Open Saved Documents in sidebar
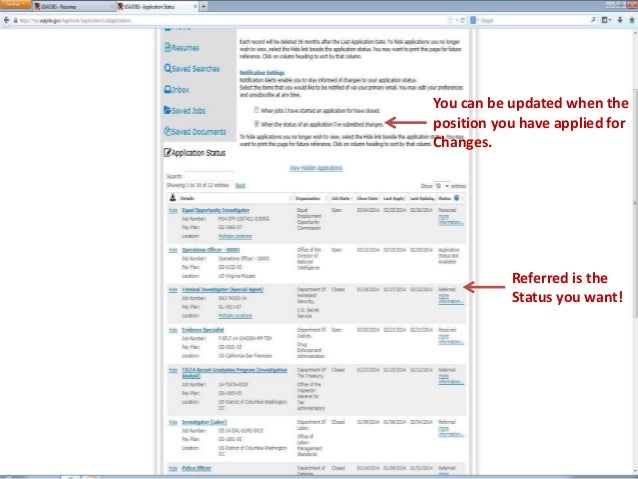The width and height of the screenshot is (638, 479). [195, 131]
